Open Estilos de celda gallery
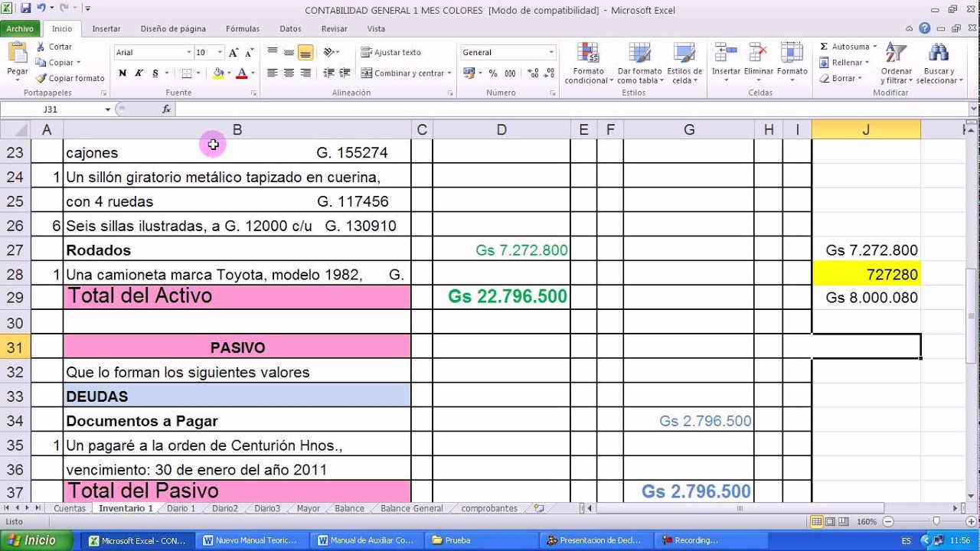The width and height of the screenshot is (980, 551). click(x=684, y=64)
